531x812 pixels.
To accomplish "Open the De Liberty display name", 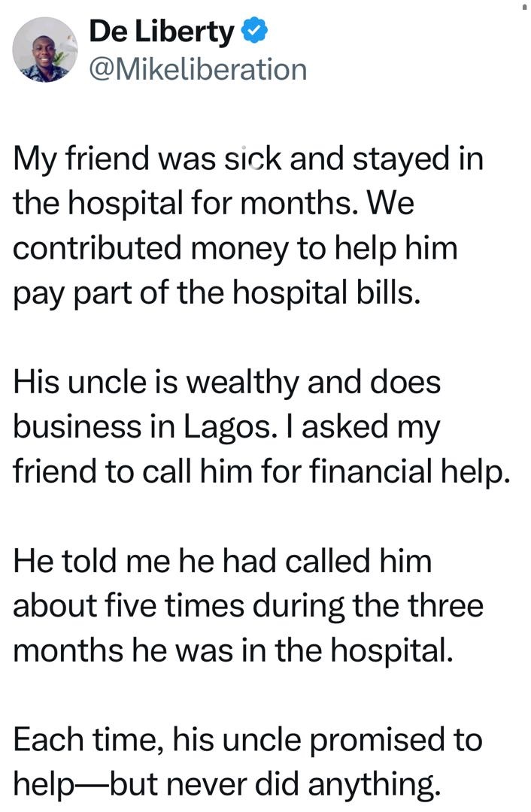I will click(x=162, y=32).
